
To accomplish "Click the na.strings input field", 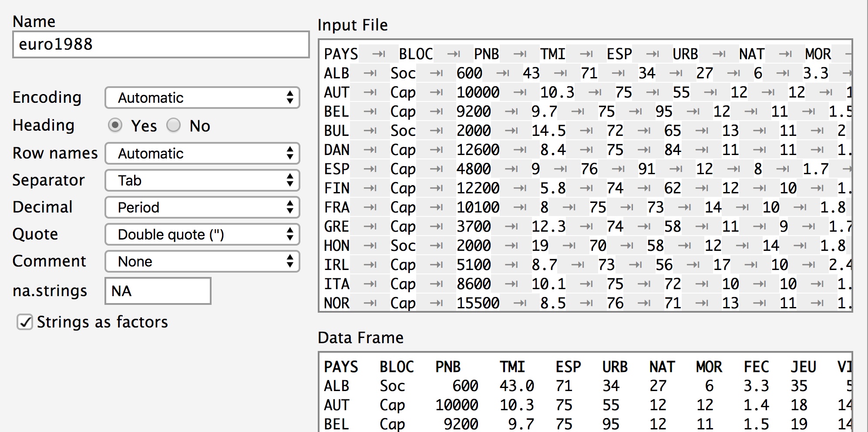I will coord(158,291).
